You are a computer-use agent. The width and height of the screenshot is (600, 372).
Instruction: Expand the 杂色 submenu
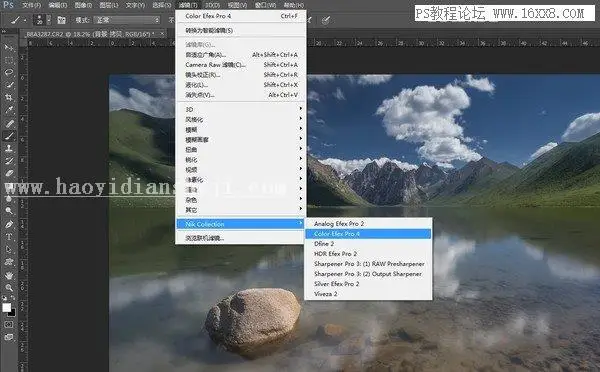pyautogui.click(x=240, y=199)
